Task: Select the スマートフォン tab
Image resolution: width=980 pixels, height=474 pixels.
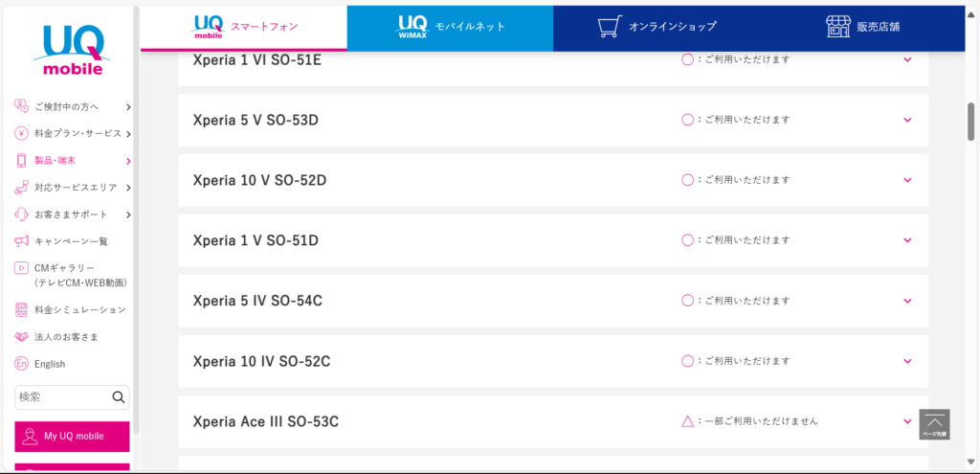Action: tap(244, 28)
